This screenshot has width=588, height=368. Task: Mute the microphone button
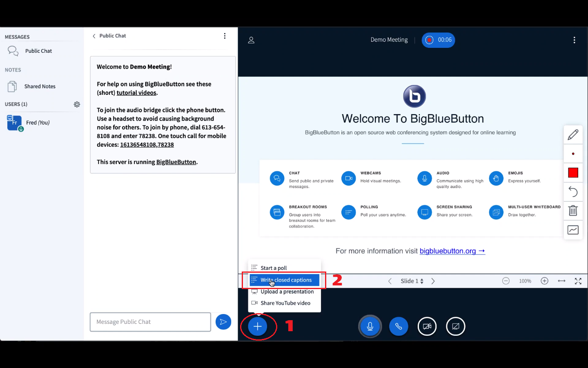[370, 326]
